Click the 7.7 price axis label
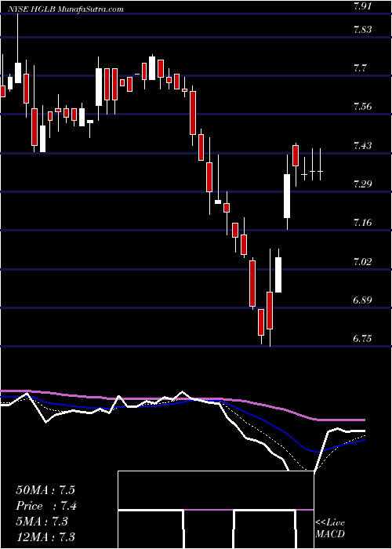This screenshot has width=392, height=549. coord(360,68)
